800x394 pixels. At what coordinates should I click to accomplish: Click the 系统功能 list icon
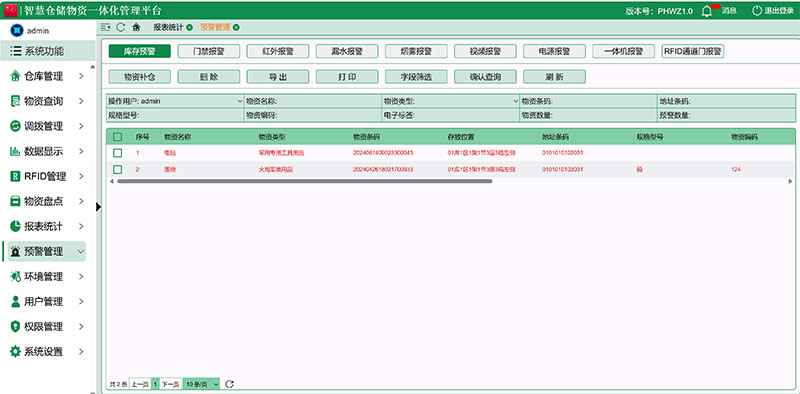point(16,51)
